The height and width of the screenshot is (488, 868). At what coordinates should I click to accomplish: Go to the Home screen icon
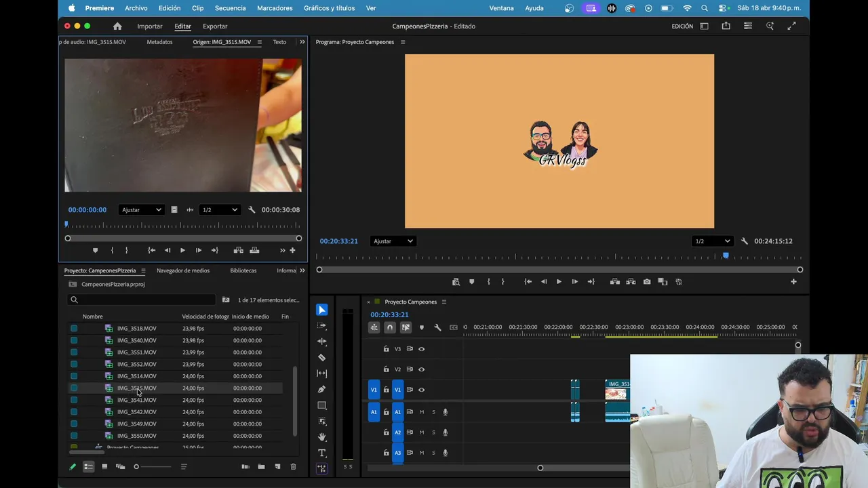pos(117,26)
